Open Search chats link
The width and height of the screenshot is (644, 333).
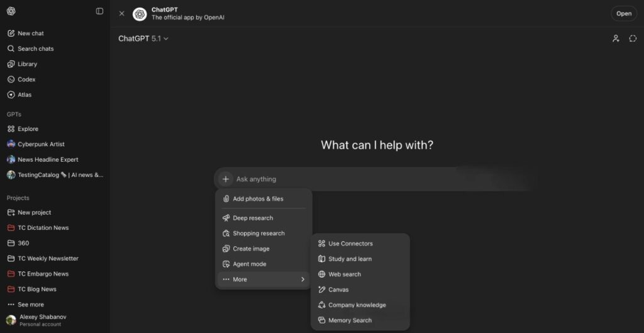pos(55,48)
